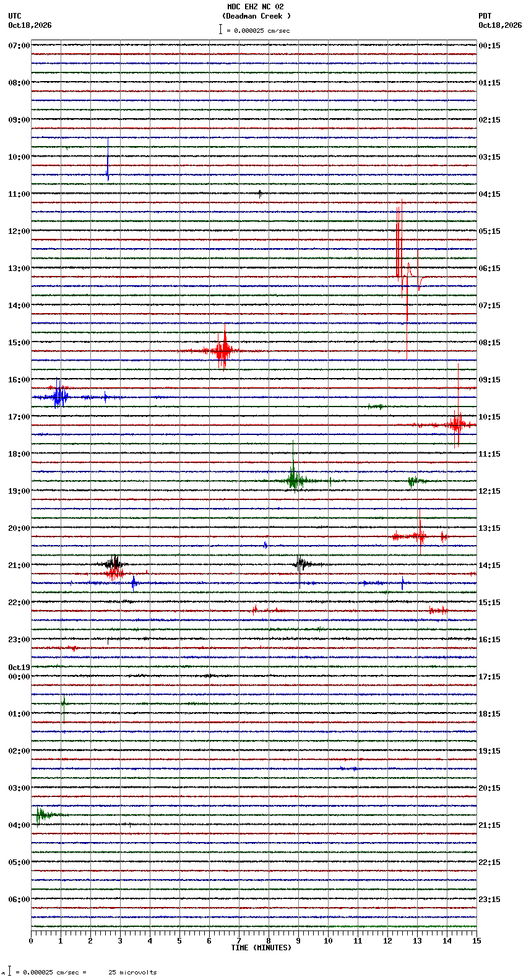Click the PDT header label
526x980 pixels.
[485, 16]
